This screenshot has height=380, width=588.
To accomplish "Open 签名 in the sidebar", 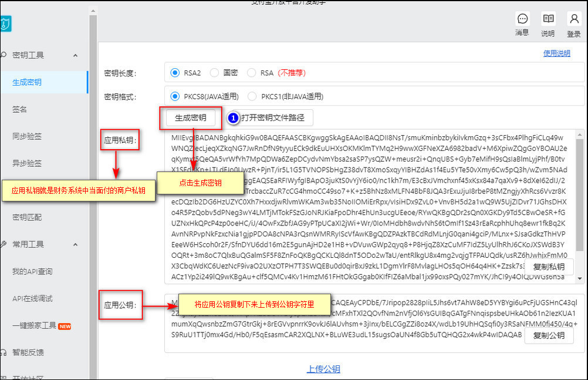I will (20, 109).
